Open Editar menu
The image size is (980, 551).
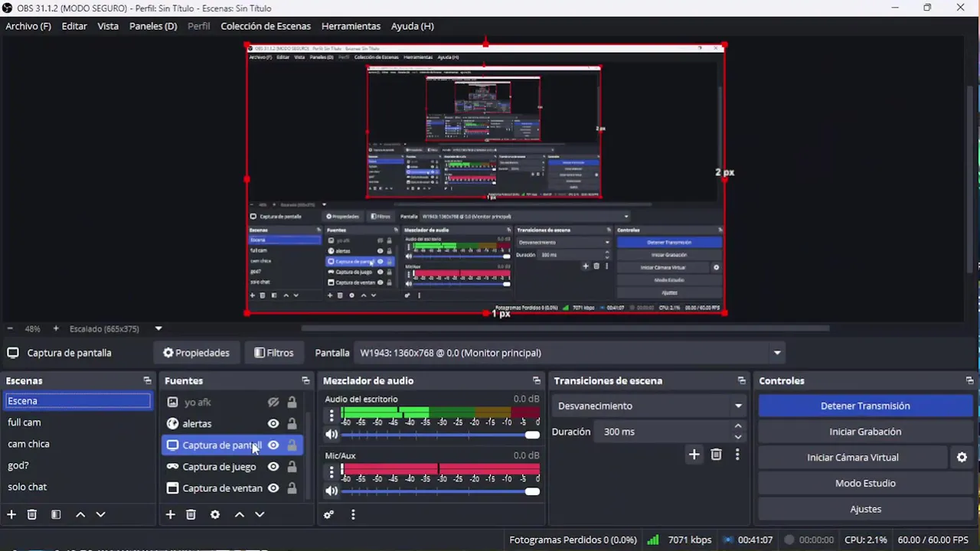(x=74, y=26)
